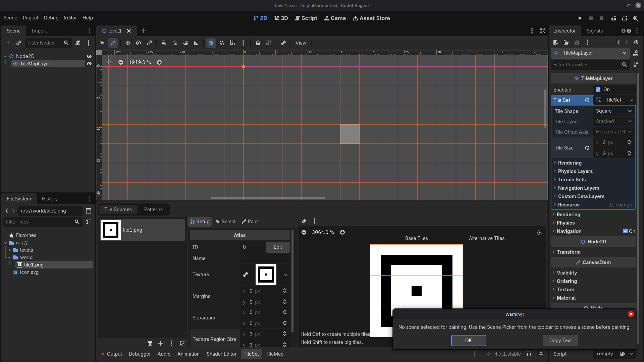Toggle distraction-free expand mode icon

(543, 31)
